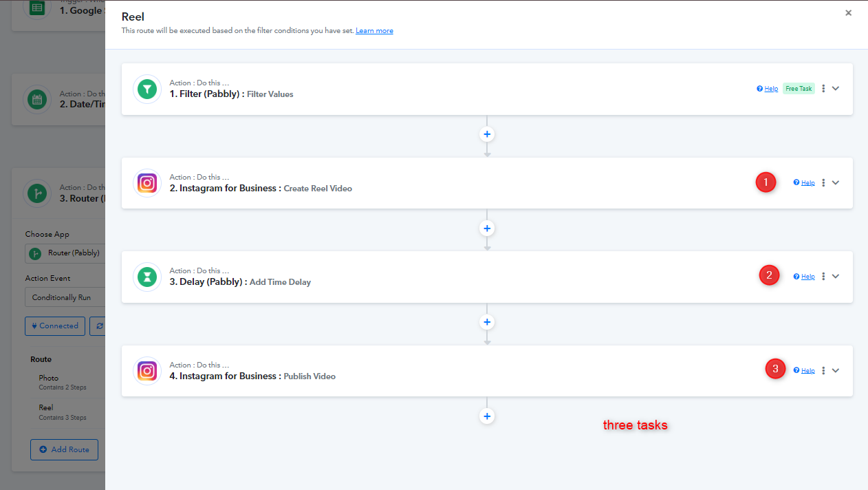Click the Filter (Pabbly) funnel icon
868x490 pixels.
click(147, 89)
